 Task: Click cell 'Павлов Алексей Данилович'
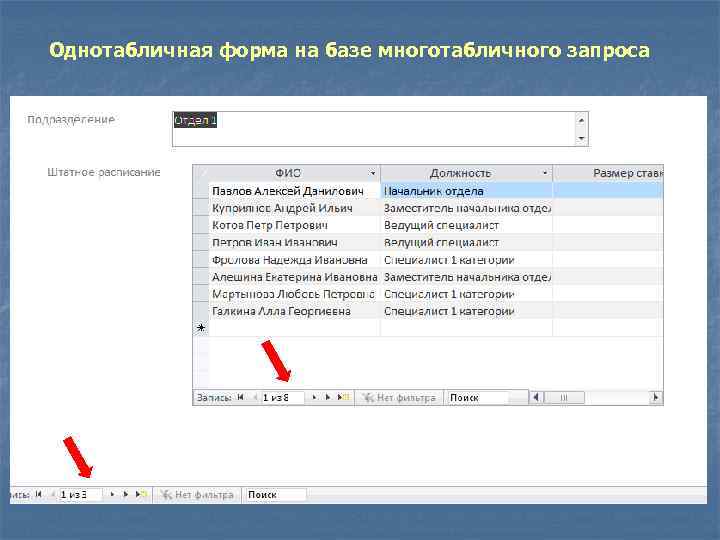[294, 191]
